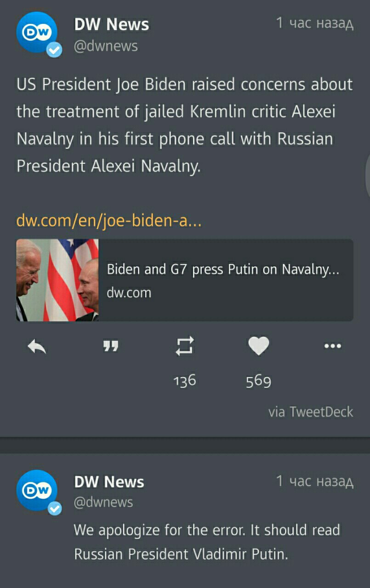Tap the verified badge on the first tweet avatar
Screen dimensions: 370x588
54,50
